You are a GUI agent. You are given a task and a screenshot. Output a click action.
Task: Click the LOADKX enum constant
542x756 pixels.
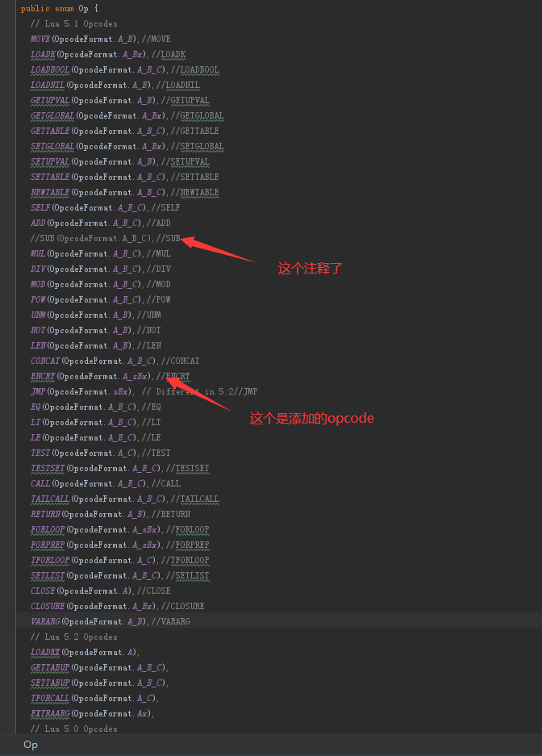tap(45, 653)
